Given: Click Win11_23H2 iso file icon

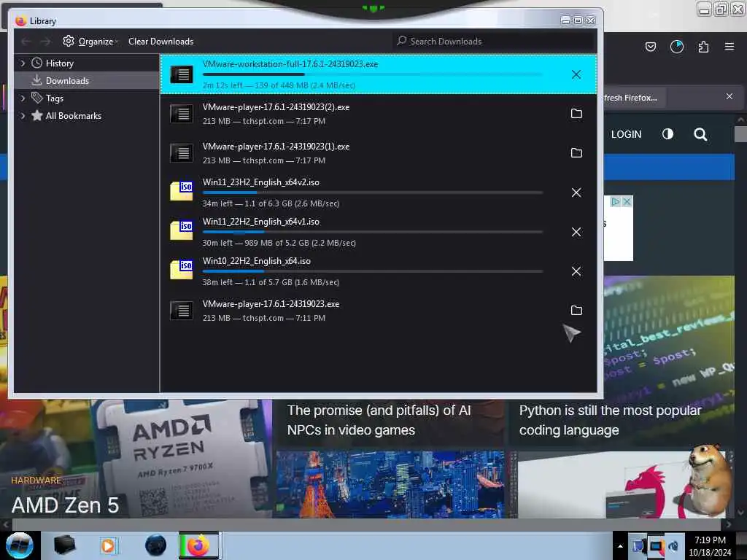Looking at the screenshot, I should click(x=182, y=191).
